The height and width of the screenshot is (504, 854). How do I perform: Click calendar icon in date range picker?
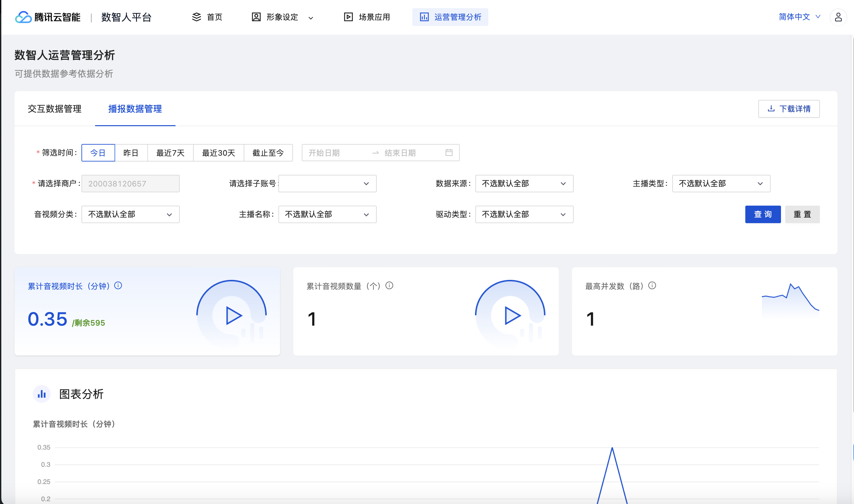coord(449,152)
